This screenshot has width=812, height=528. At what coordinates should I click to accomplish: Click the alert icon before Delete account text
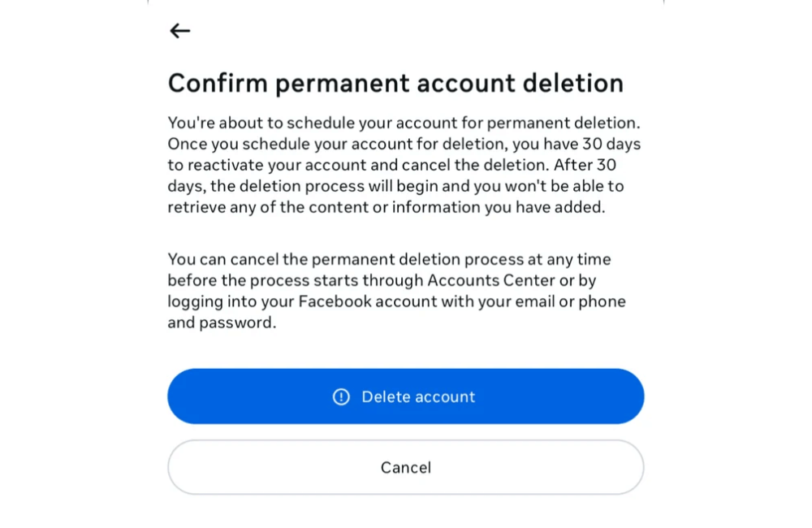(x=340, y=396)
